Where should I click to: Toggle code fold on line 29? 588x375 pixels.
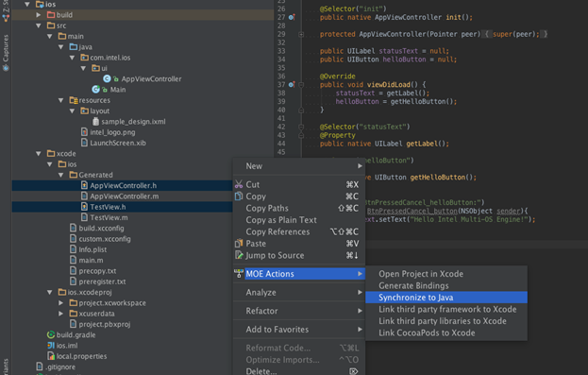click(x=301, y=34)
